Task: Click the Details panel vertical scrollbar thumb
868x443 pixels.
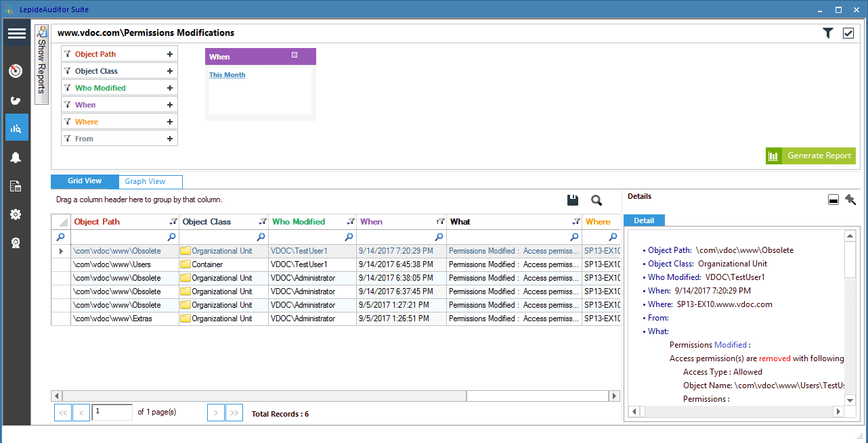Action: point(850,258)
